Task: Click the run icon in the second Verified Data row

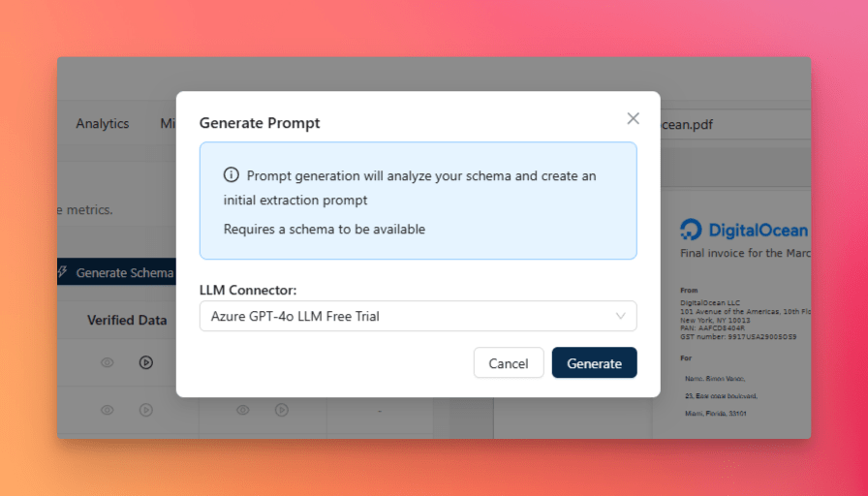Action: click(145, 410)
